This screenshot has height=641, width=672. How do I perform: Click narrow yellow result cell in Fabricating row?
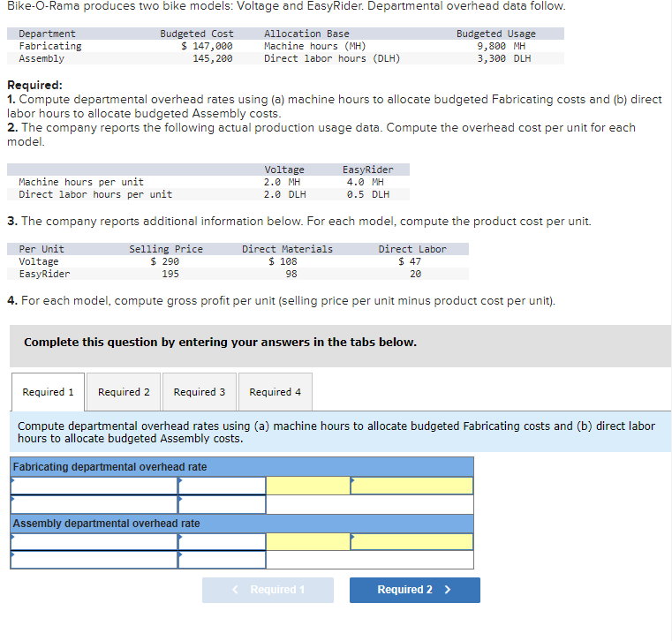point(308,486)
